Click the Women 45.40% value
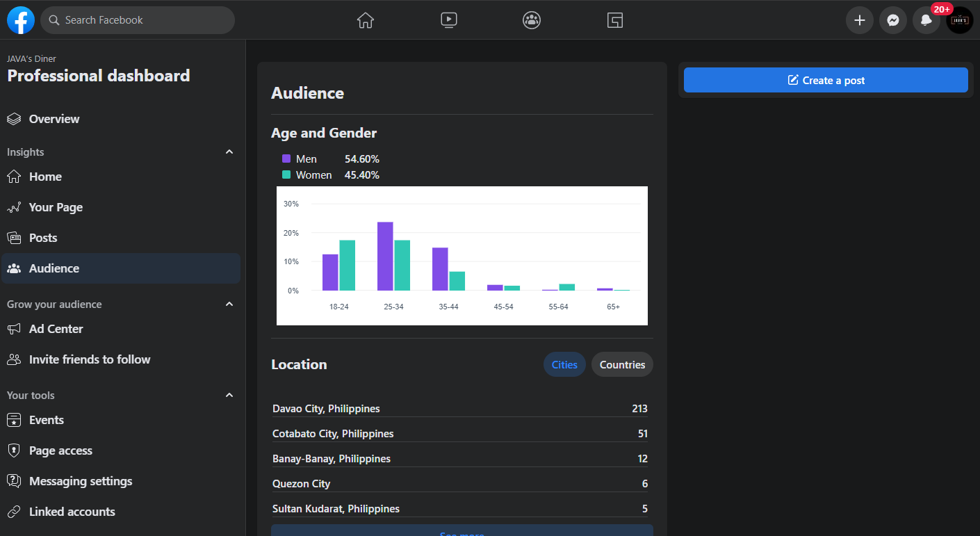The height and width of the screenshot is (536, 980). 362,175
